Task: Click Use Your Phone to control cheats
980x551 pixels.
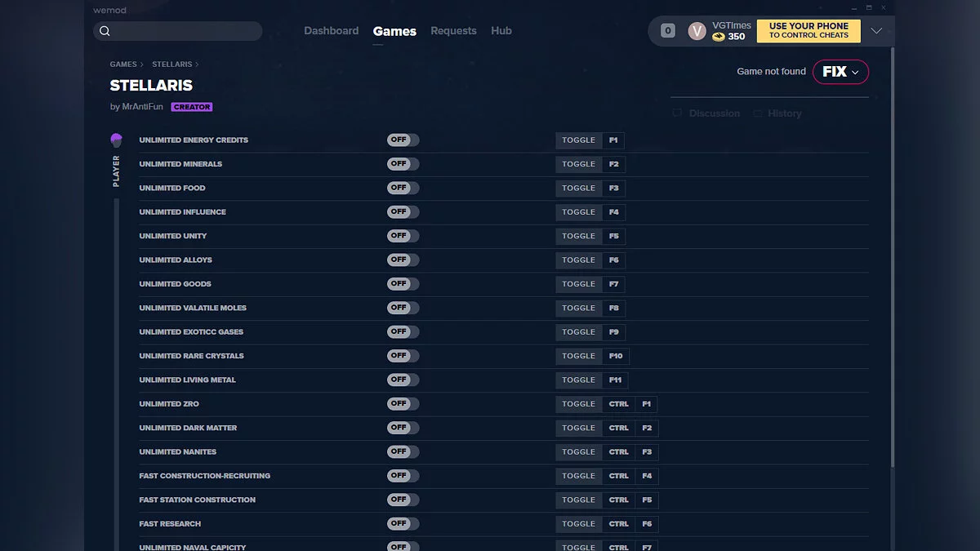Action: coord(808,31)
